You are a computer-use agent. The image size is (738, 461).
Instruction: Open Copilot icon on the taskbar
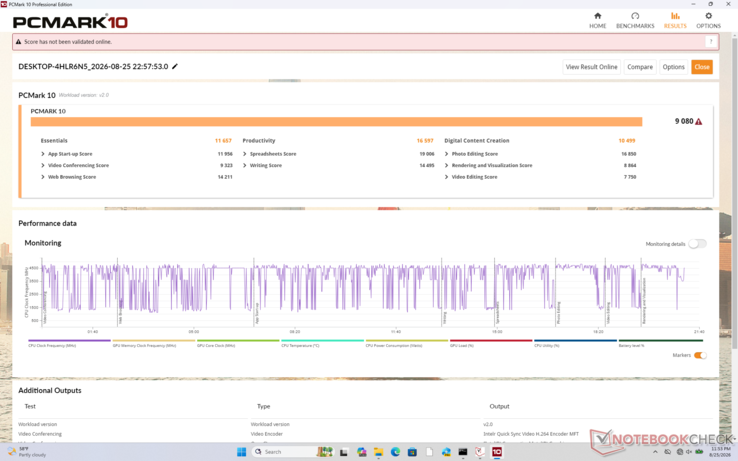(x=361, y=452)
